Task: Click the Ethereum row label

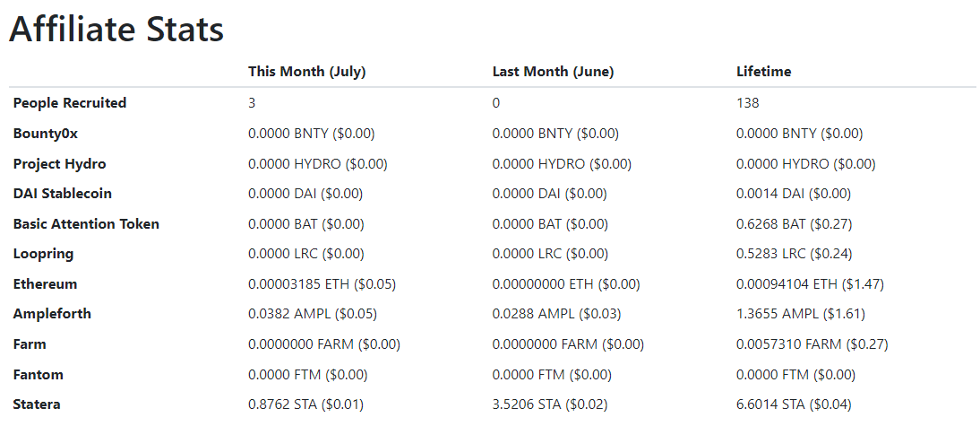Action: click(45, 284)
